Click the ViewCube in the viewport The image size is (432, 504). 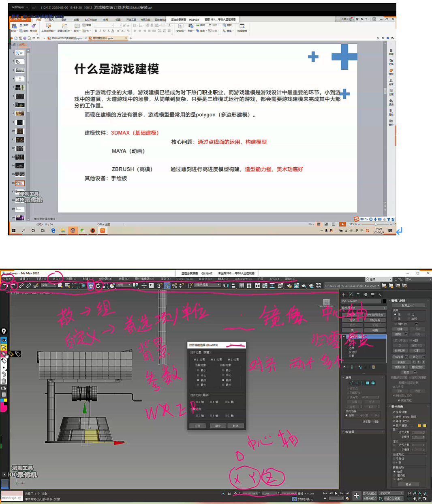tap(326, 302)
